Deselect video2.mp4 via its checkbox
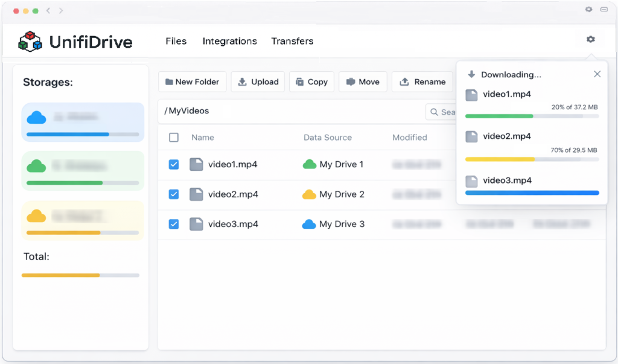This screenshot has width=618, height=364. (x=174, y=194)
